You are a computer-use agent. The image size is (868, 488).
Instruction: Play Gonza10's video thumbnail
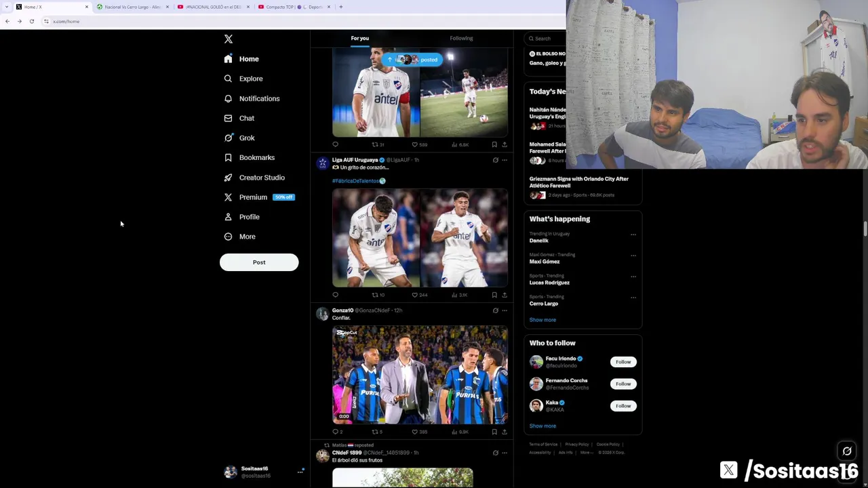[x=420, y=375]
